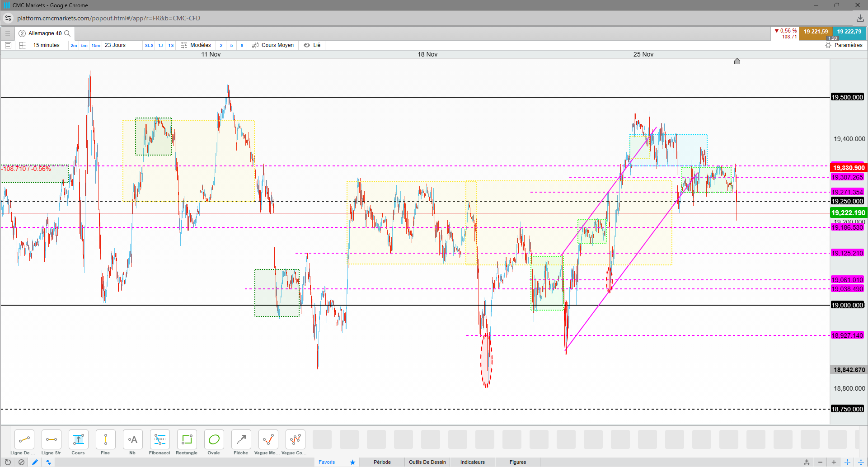Select the Vague Mo... wave tool
Image resolution: width=868 pixels, height=467 pixels.
point(268,439)
